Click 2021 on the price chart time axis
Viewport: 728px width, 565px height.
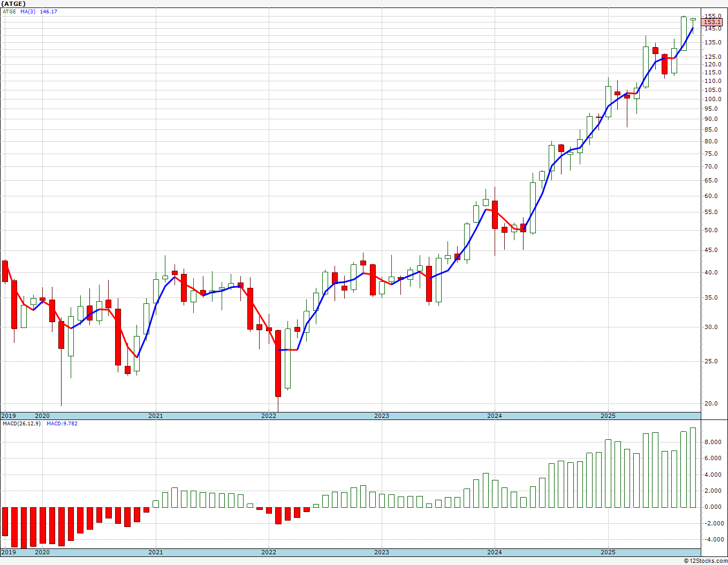click(x=155, y=416)
